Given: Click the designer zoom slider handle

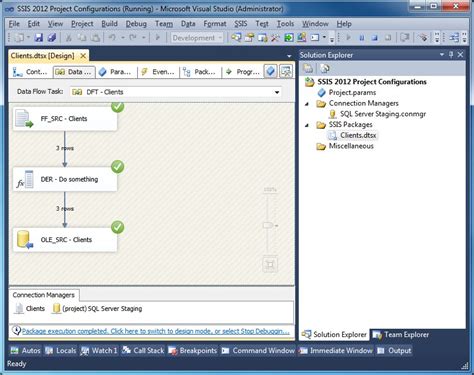Looking at the screenshot, I should 268,226.
